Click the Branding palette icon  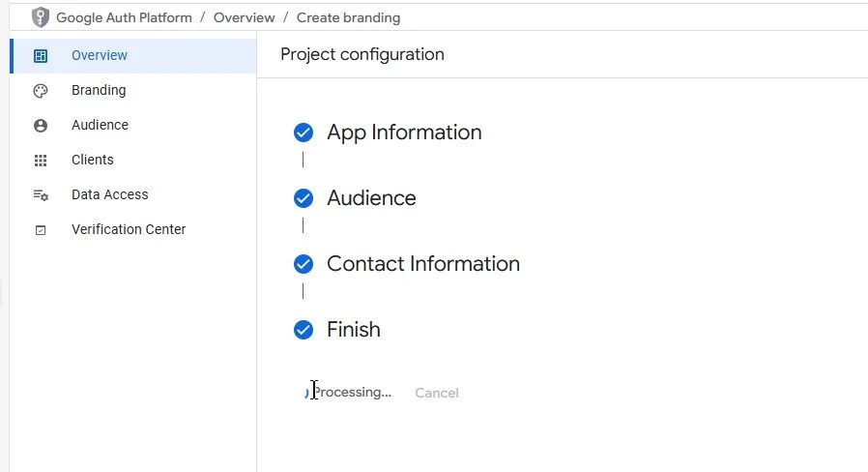pyautogui.click(x=41, y=91)
